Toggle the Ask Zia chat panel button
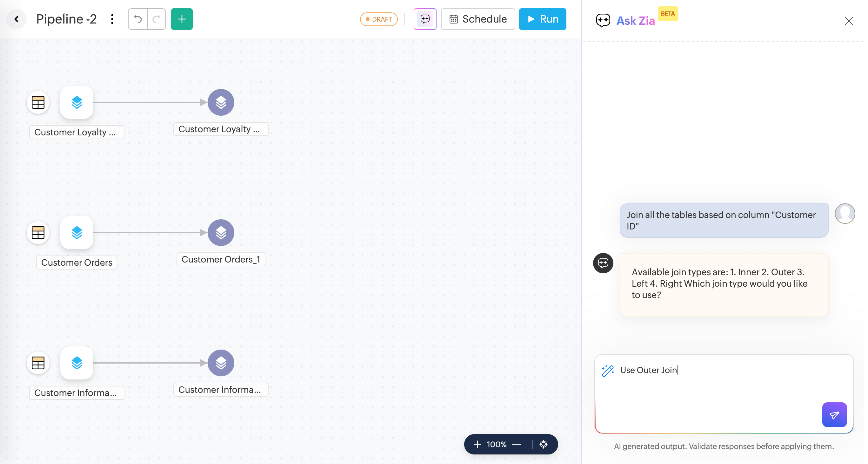 point(425,19)
